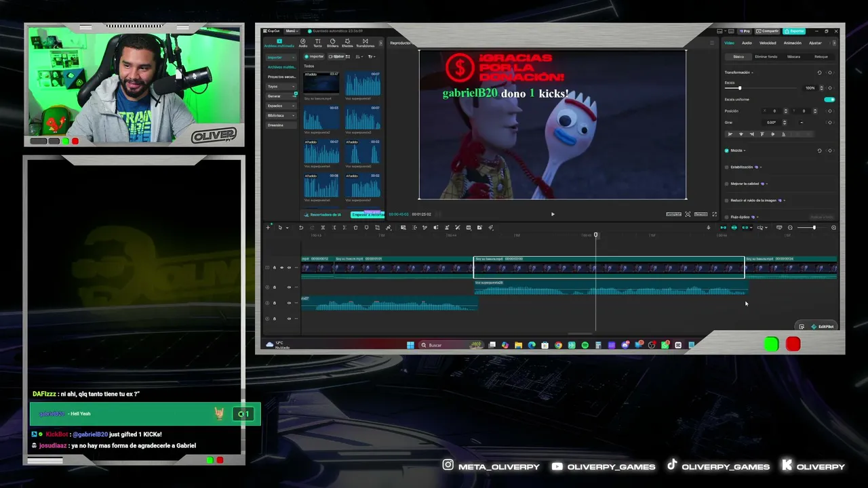Align the clip to the top
Image resolution: width=868 pixels, height=488 pixels.
pos(762,134)
